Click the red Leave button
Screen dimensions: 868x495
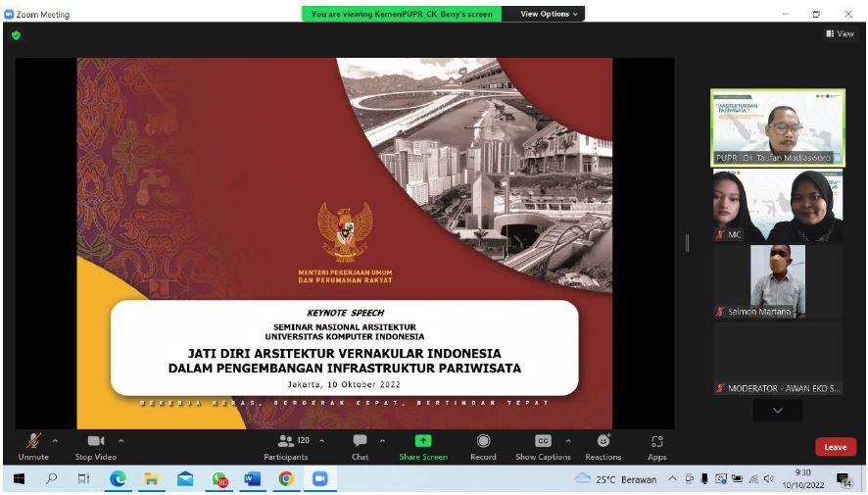(x=836, y=447)
